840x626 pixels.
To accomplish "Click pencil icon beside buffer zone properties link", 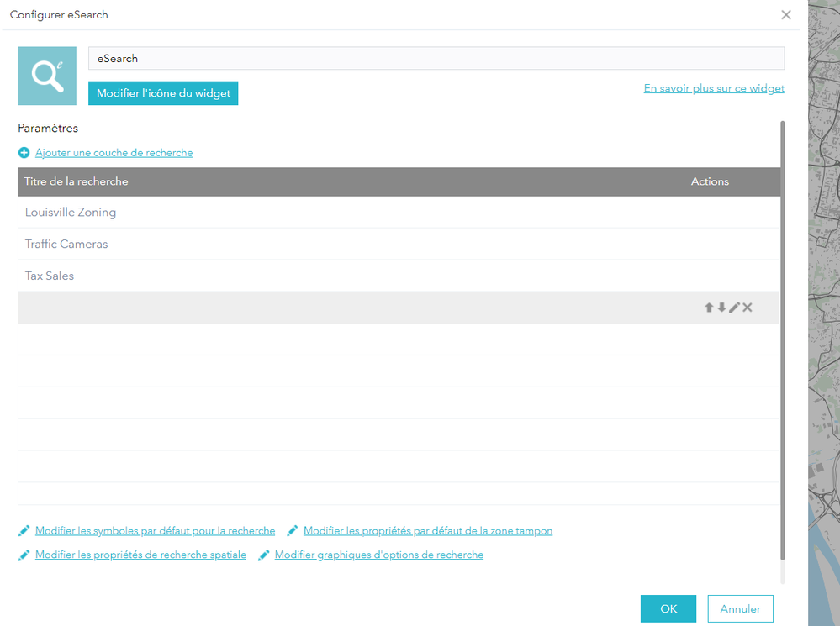I will click(x=293, y=531).
